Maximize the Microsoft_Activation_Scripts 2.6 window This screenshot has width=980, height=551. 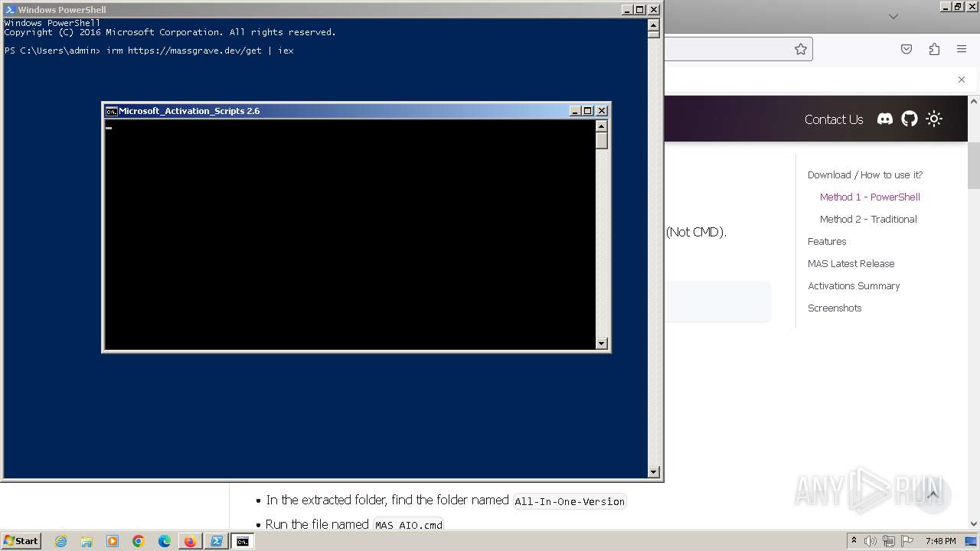588,111
